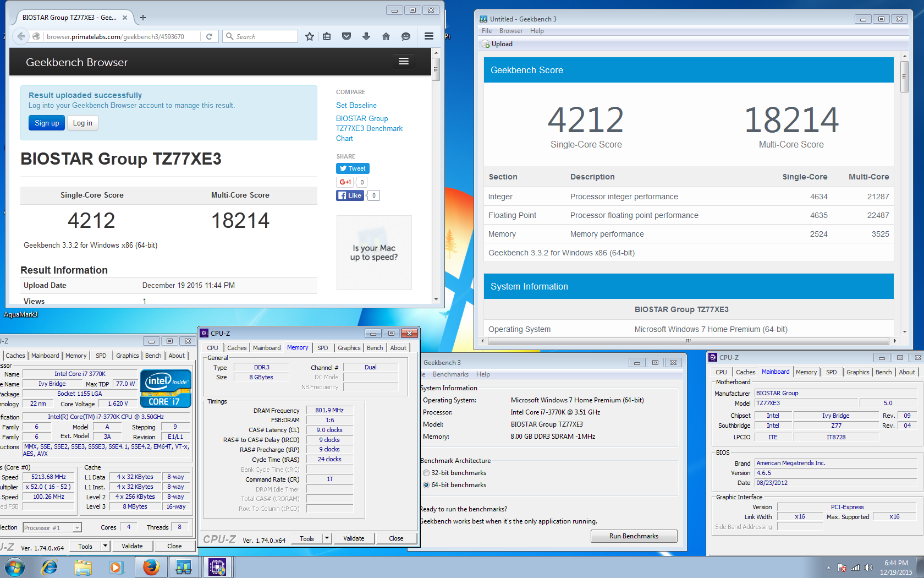
Task: Open network signal icon in tray
Action: point(855,568)
